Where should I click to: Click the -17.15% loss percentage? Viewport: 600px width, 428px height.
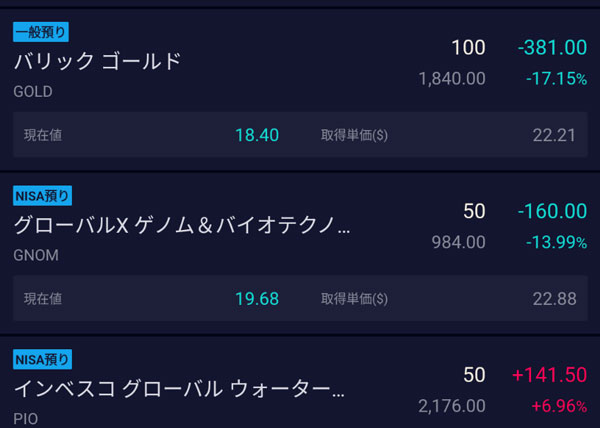coord(558,77)
